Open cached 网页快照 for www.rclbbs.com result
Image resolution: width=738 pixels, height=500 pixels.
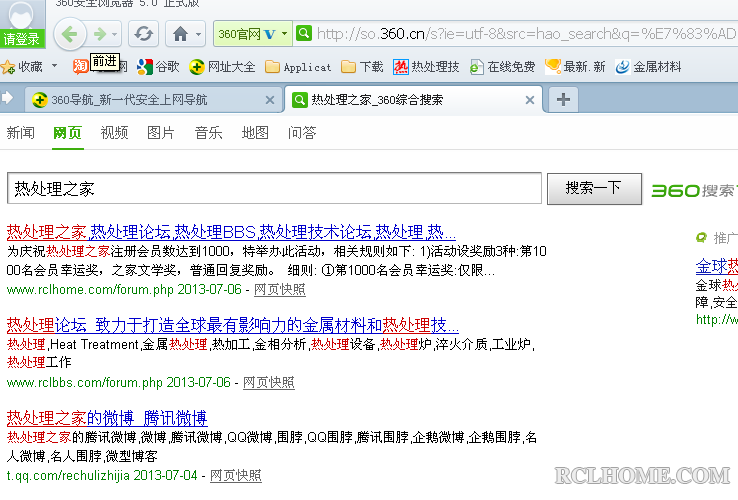click(x=269, y=382)
